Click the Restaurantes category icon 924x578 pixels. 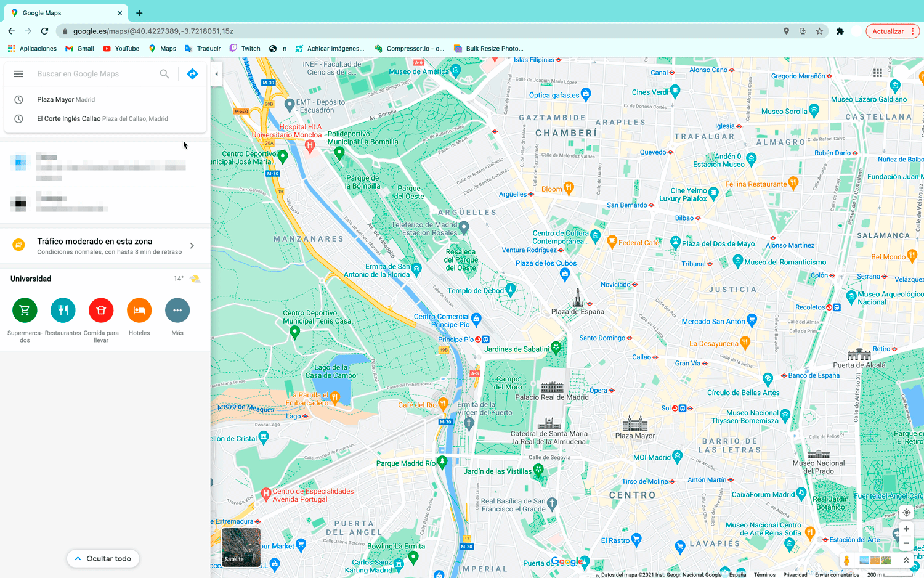pos(63,310)
